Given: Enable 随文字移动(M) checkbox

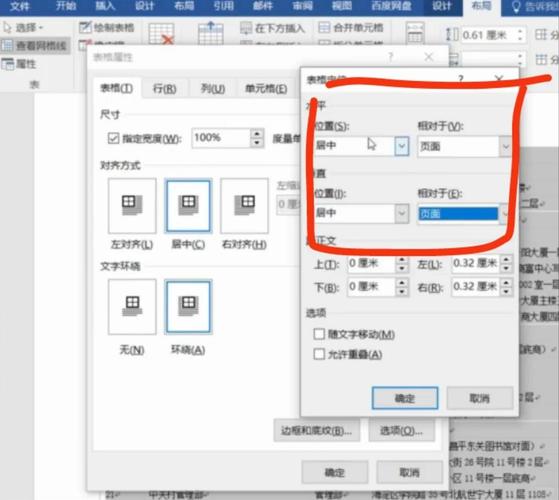Looking at the screenshot, I should [319, 334].
